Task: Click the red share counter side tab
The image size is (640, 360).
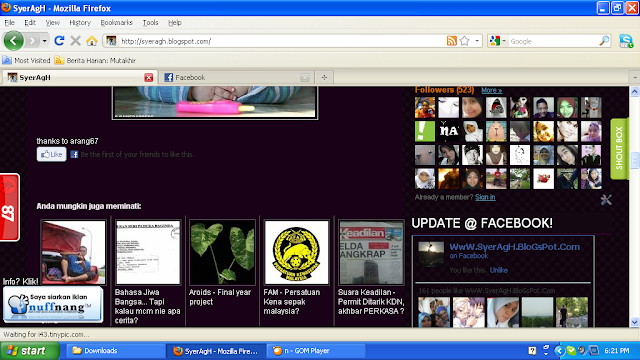Action: (x=9, y=207)
